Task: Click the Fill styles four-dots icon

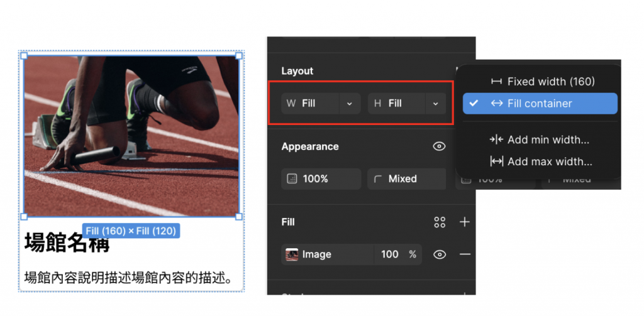Action: pos(440,222)
